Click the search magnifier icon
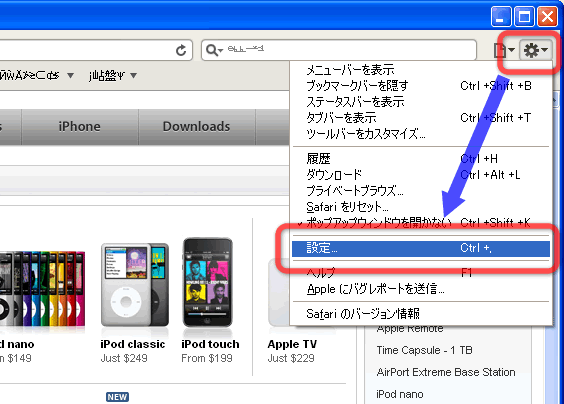The height and width of the screenshot is (404, 564). (x=212, y=50)
